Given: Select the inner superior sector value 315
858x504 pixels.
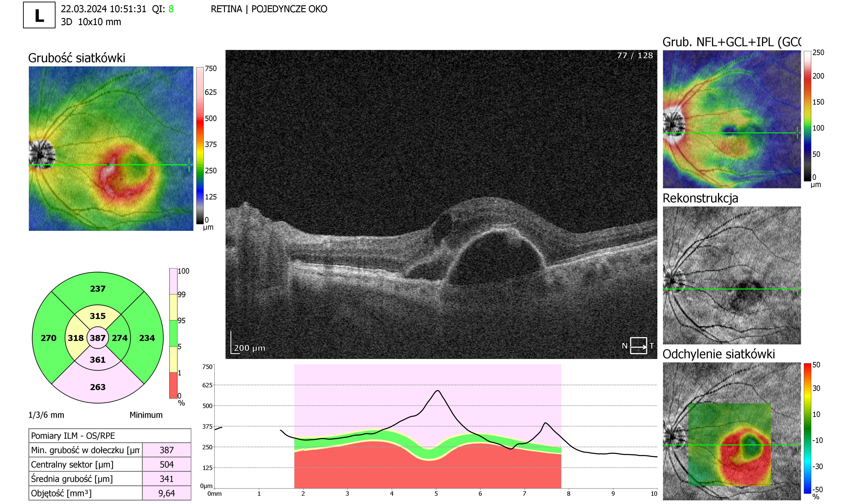Looking at the screenshot, I should 98,316.
